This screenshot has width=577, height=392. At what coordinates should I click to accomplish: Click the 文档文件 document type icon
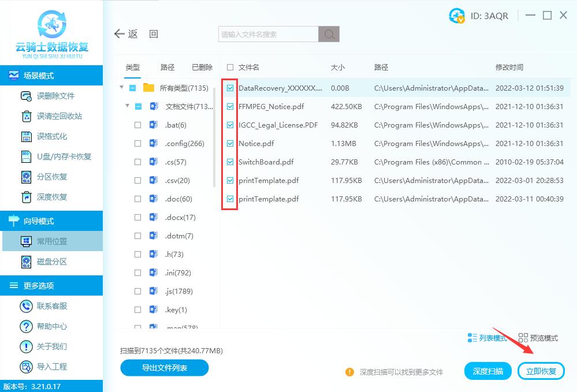tap(154, 106)
